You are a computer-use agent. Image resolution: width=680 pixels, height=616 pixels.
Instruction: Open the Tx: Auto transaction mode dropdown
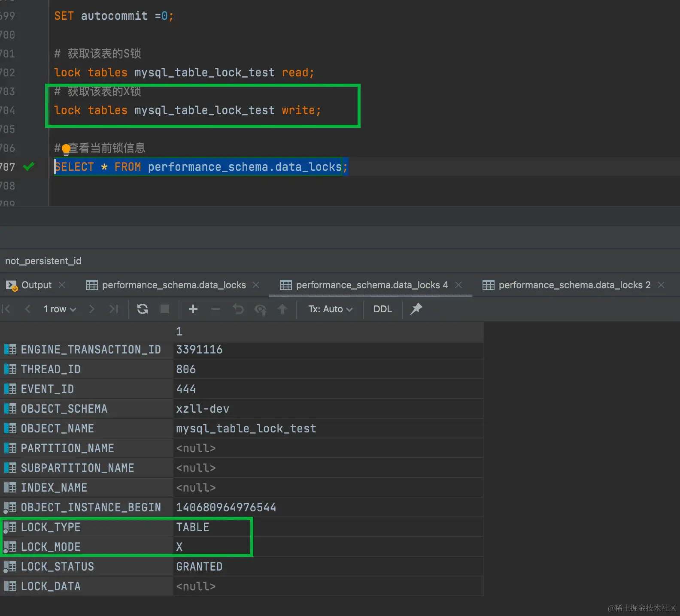(331, 309)
